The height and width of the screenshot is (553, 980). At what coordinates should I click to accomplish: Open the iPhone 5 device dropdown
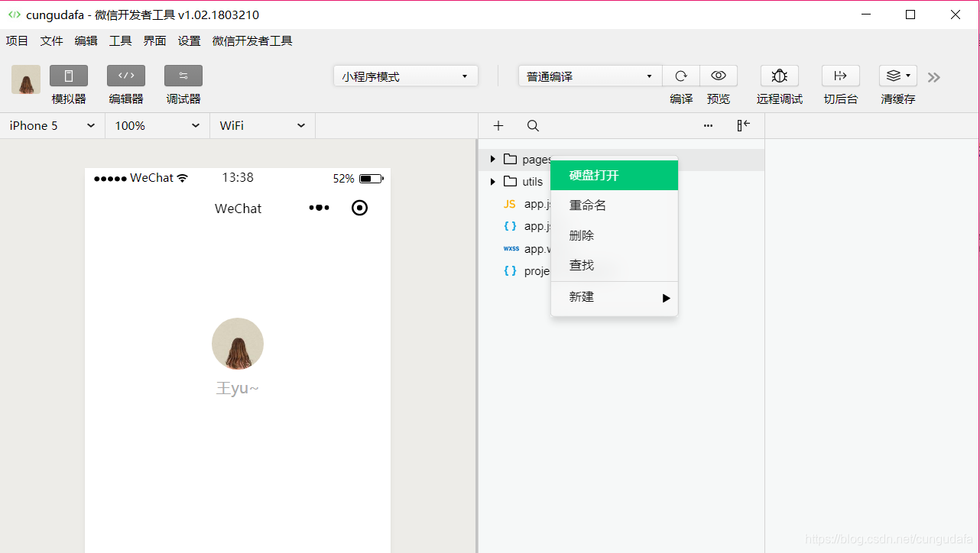point(53,125)
